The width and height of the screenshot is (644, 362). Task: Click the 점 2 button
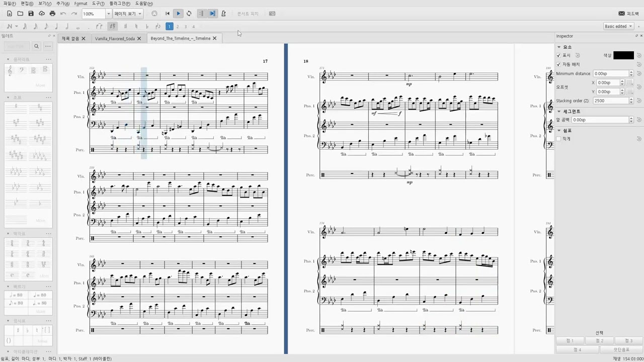pyautogui.click(x=599, y=341)
